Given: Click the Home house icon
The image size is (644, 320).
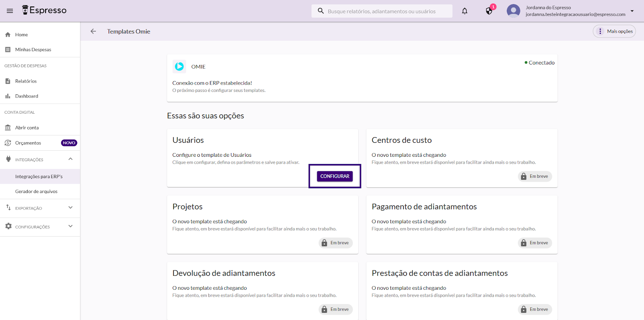Looking at the screenshot, I should click(x=8, y=35).
